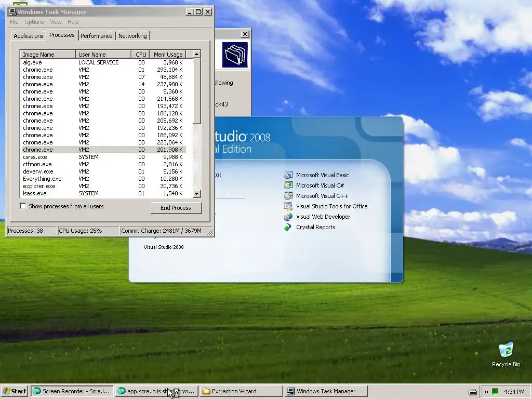Select chrome.exe using 214,568 K memory

pos(103,99)
